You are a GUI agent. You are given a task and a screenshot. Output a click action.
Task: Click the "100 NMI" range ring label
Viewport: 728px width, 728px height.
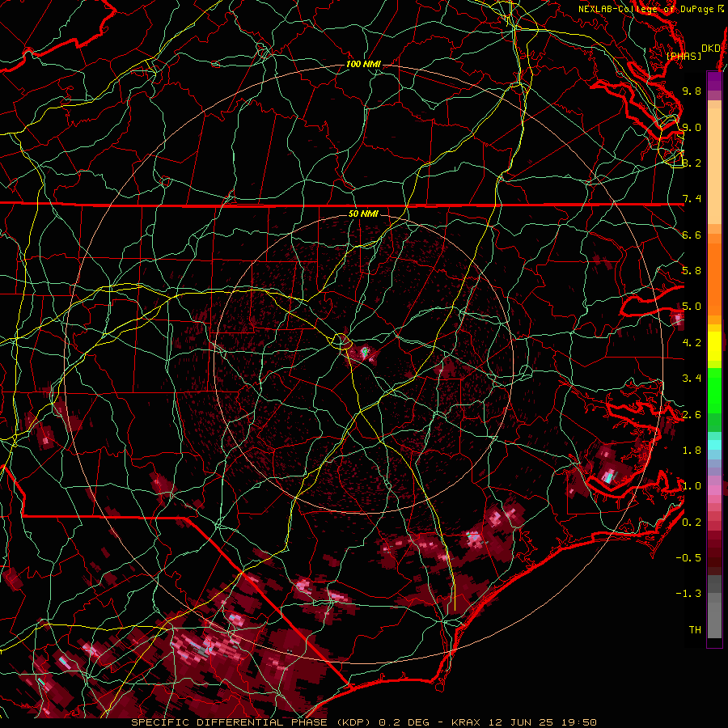(363, 64)
